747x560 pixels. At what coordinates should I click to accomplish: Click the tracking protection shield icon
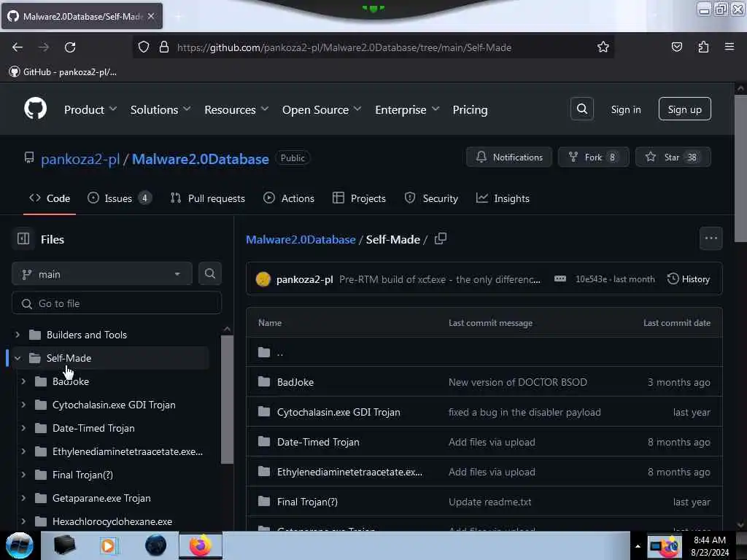click(x=144, y=47)
